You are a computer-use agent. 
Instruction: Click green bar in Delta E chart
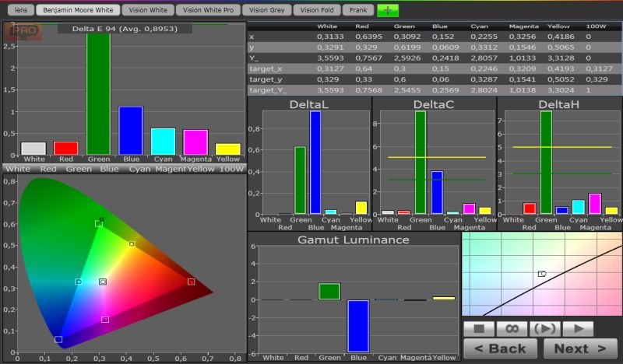coord(98,93)
